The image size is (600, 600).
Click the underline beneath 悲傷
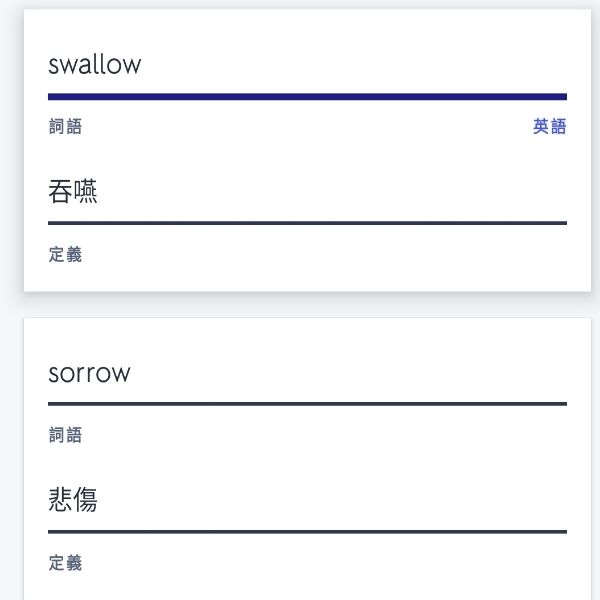point(307,530)
